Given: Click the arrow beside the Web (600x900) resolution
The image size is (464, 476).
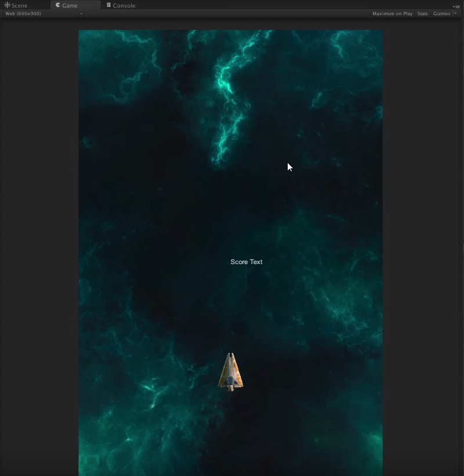Looking at the screenshot, I should tap(81, 13).
